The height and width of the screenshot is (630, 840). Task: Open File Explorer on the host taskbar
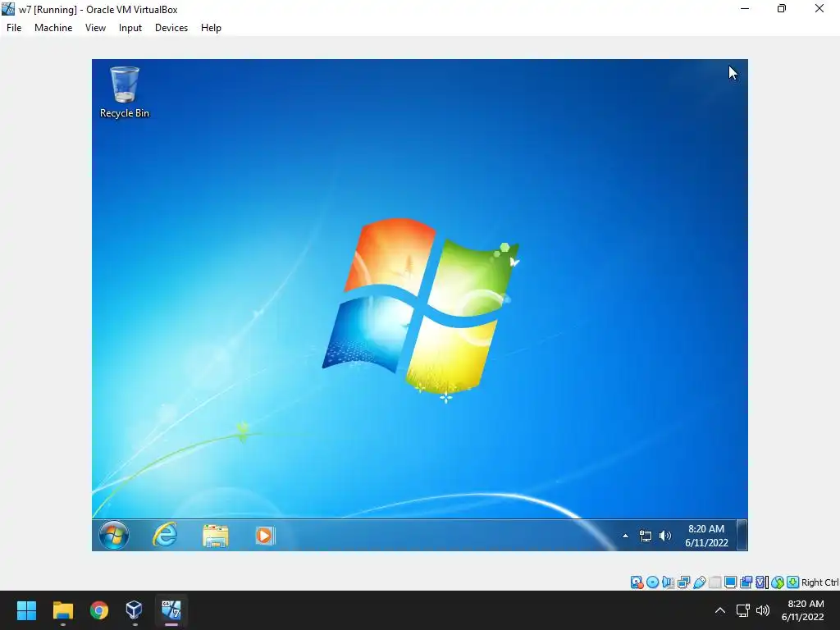(62, 610)
